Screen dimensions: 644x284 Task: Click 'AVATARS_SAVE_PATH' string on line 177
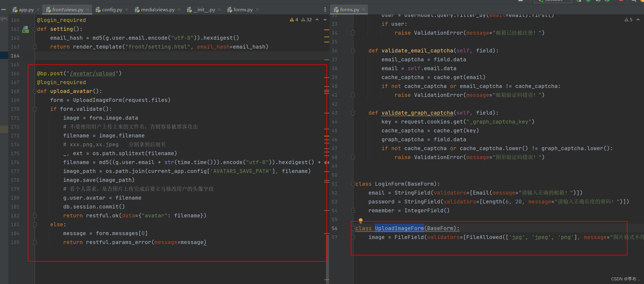pyautogui.click(x=241, y=171)
